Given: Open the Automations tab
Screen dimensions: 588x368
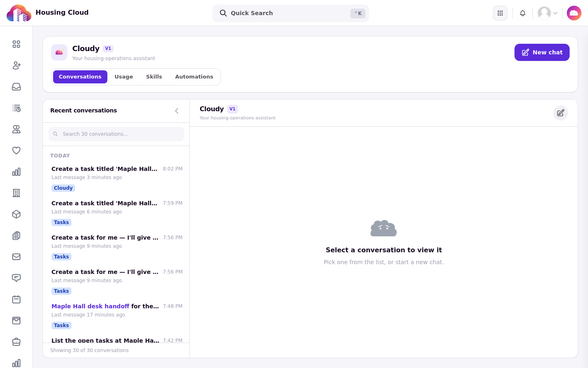Looking at the screenshot, I should pyautogui.click(x=194, y=77).
